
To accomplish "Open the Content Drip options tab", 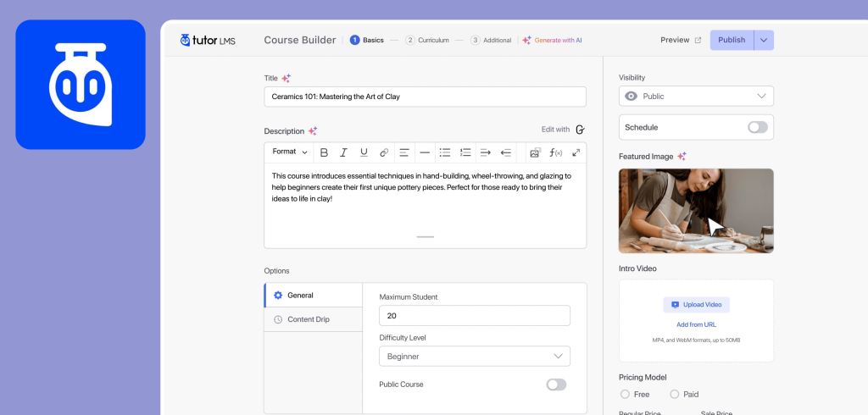I will [x=314, y=320].
